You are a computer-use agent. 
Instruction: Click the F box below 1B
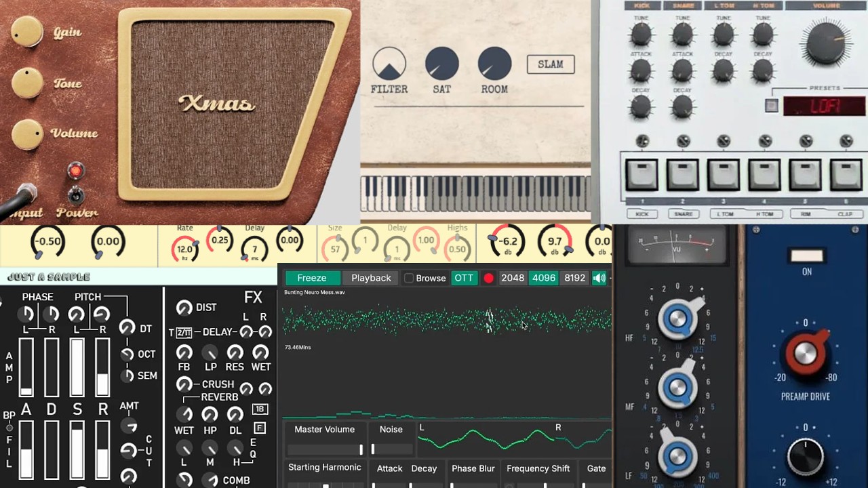(x=259, y=428)
